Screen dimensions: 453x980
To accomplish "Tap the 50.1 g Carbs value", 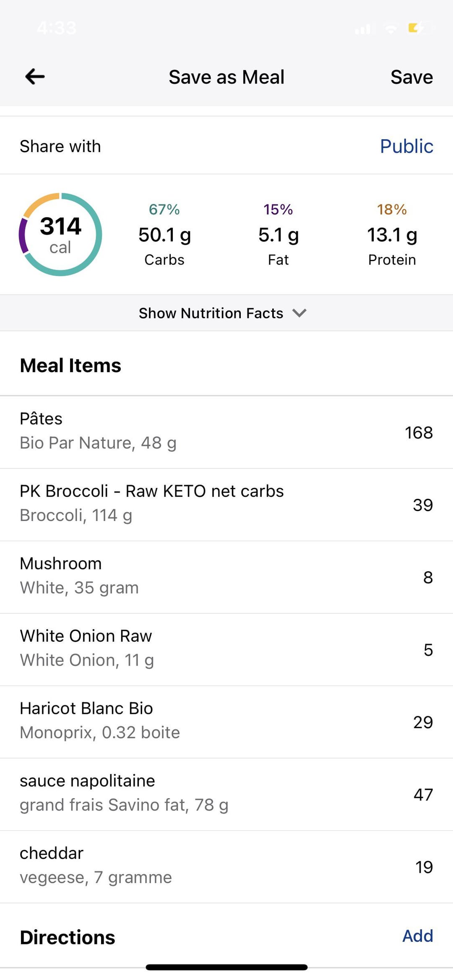I will (164, 235).
